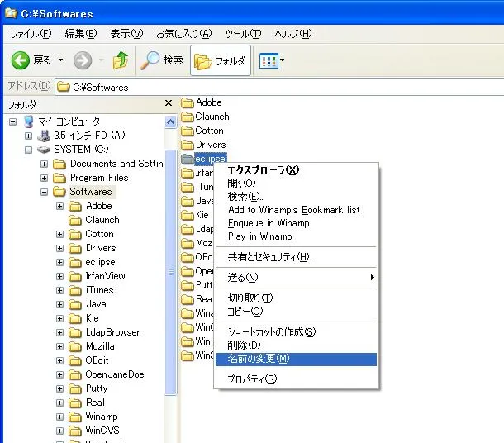Open the Views dropdown icon
Image resolution: width=504 pixels, height=443 pixels.
272,60
